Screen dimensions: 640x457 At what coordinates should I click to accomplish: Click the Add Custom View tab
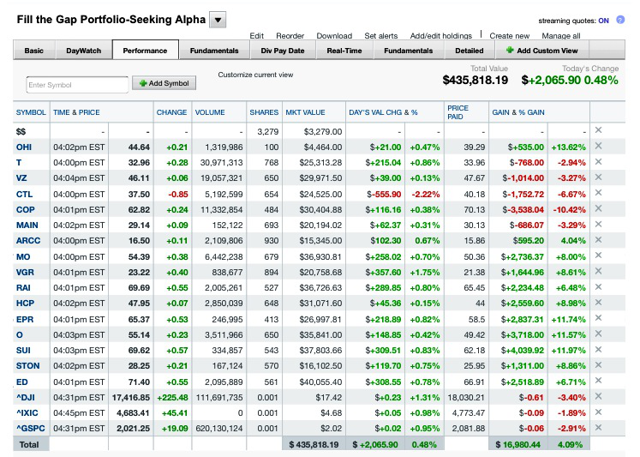pyautogui.click(x=542, y=51)
